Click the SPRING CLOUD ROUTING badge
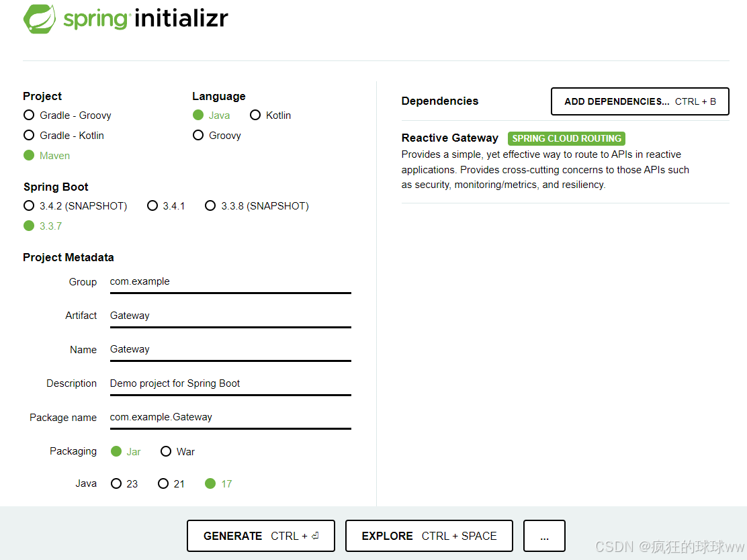Viewport: 747px width, 560px height. (x=566, y=138)
